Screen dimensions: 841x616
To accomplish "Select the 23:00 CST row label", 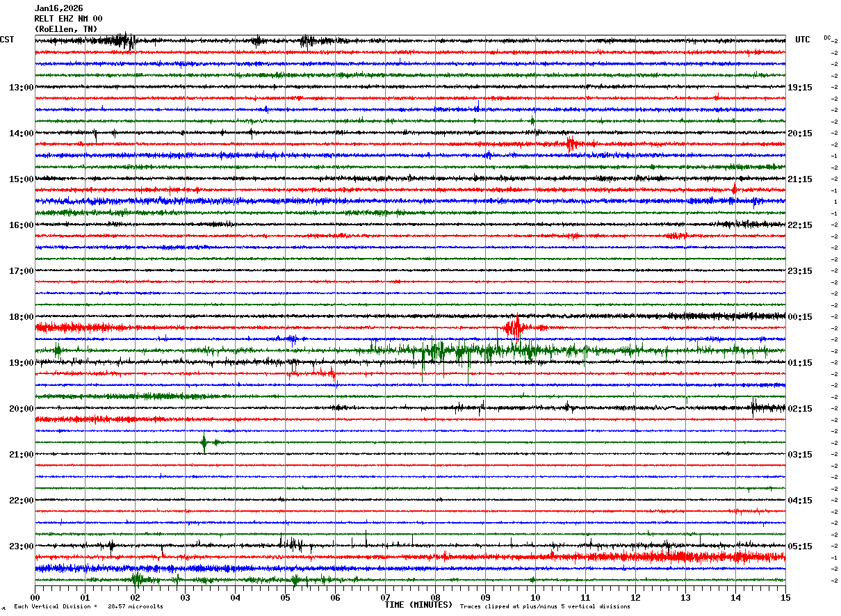I will (x=21, y=546).
